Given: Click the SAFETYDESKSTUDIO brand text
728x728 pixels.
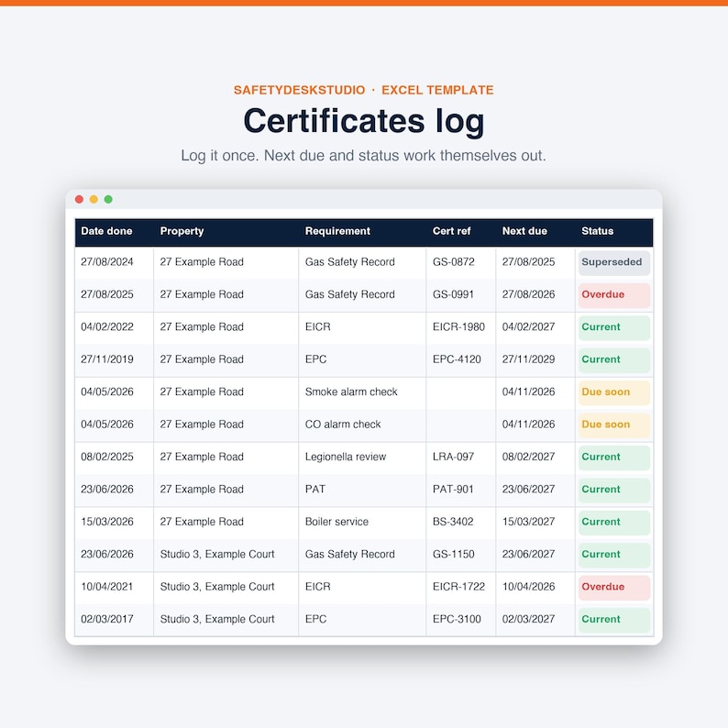Looking at the screenshot, I should coord(300,90).
